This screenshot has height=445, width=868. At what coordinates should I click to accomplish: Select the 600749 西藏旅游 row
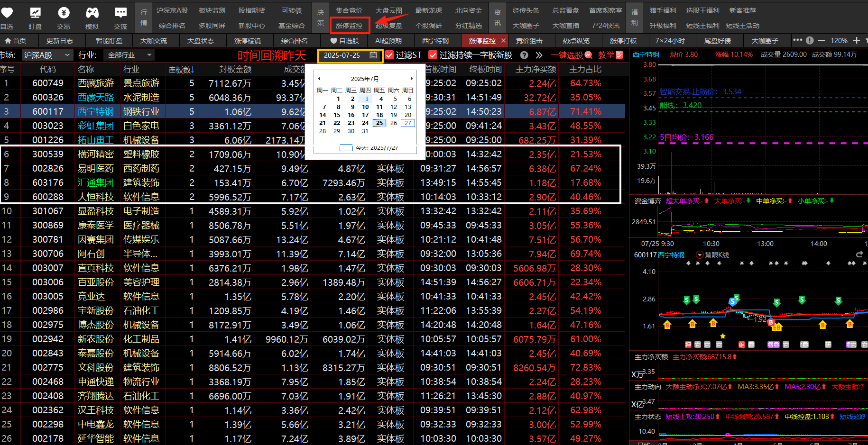click(x=313, y=83)
